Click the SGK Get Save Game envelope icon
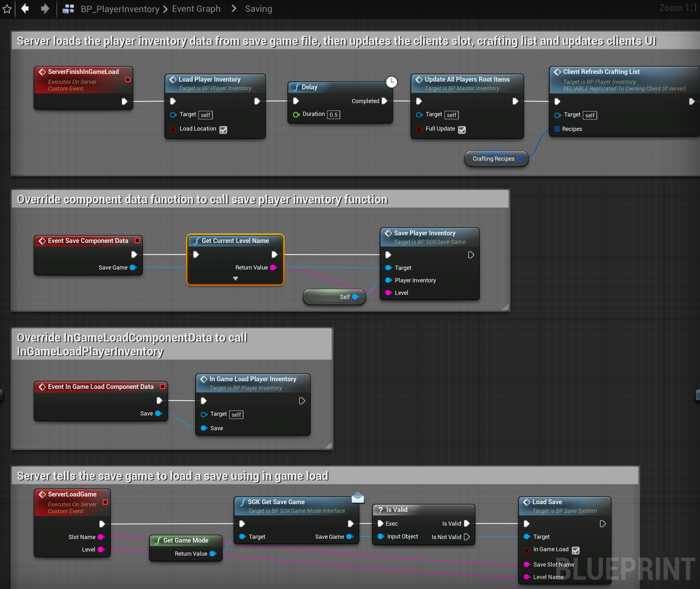 pyautogui.click(x=358, y=497)
